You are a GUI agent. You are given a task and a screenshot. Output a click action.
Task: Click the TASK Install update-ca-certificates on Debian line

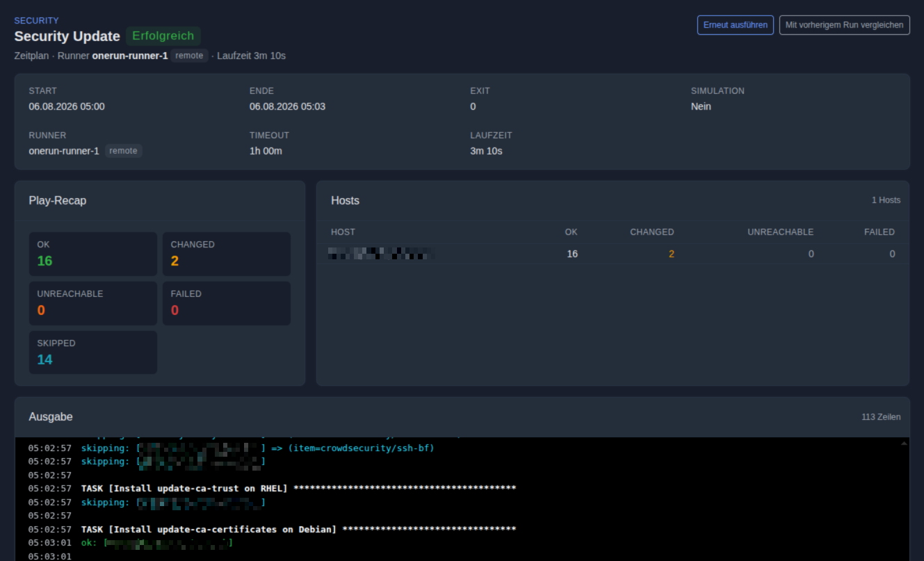coord(298,530)
